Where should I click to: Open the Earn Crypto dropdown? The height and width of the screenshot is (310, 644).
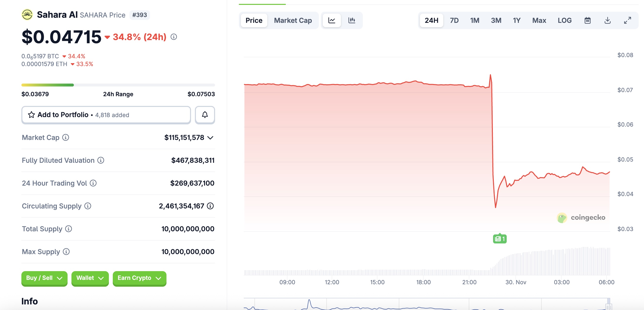[139, 278]
